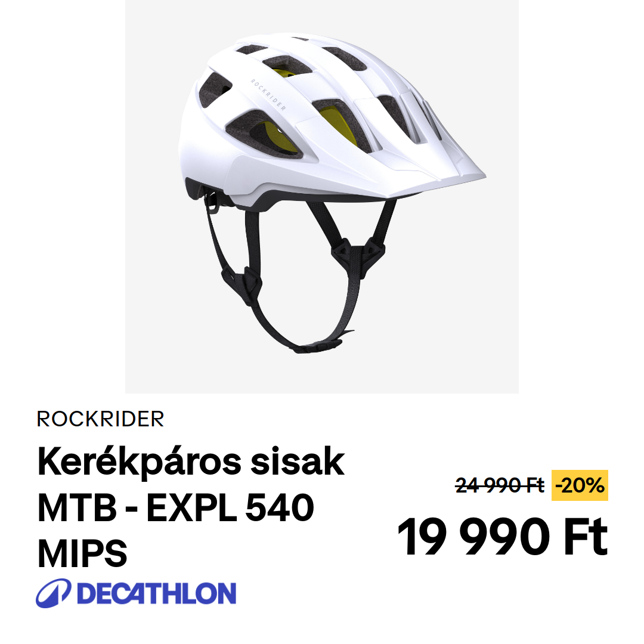Tap the ROCKRIDER print on helmet shell
The height and width of the screenshot is (644, 644).
tap(268, 94)
